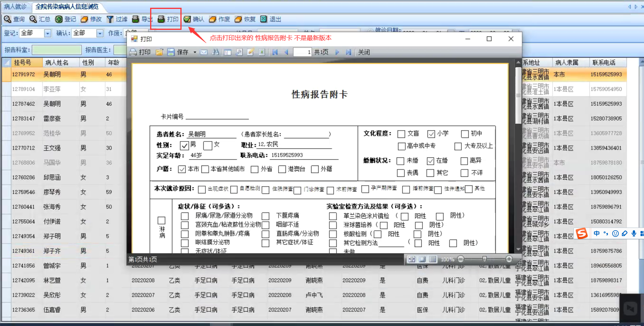
Task: Expand the 保存 save options arrow
Action: coord(195,52)
